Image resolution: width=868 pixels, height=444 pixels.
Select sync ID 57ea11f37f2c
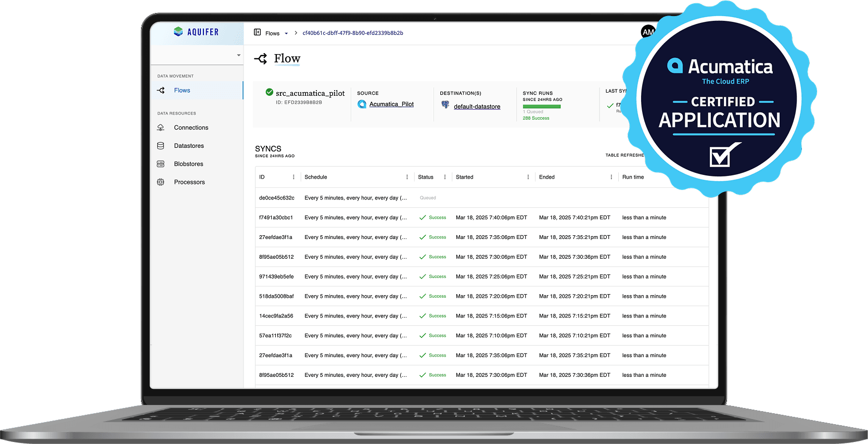275,336
